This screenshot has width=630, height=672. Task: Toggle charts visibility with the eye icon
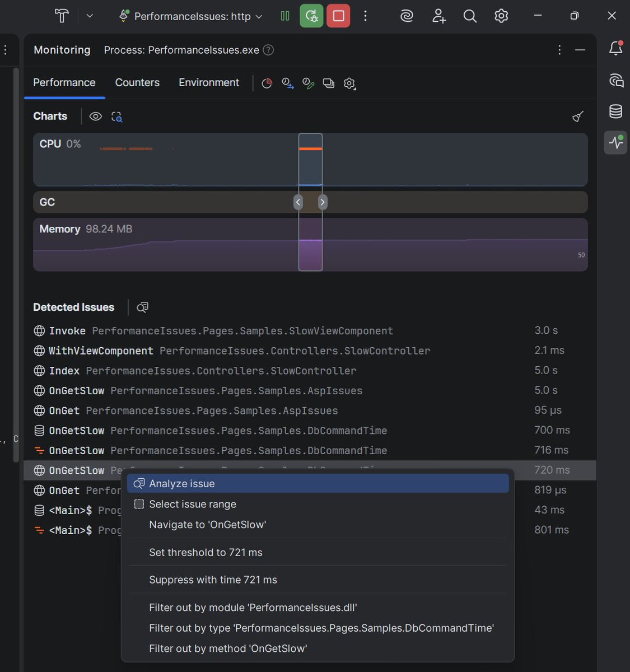[96, 116]
